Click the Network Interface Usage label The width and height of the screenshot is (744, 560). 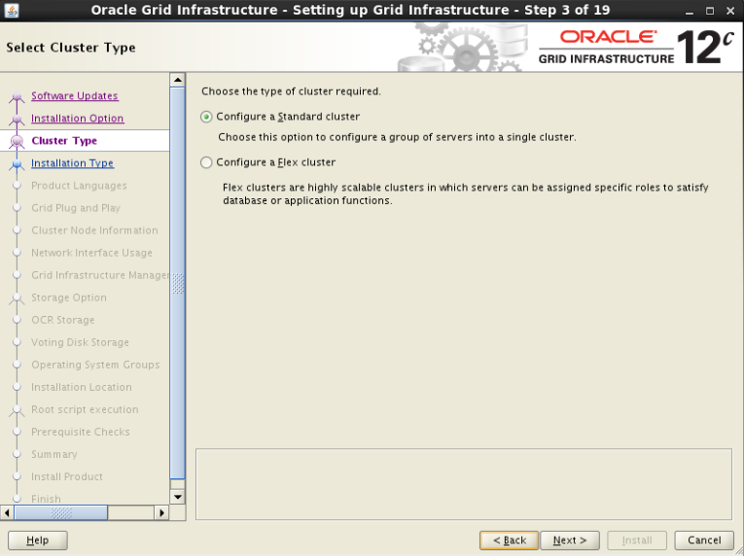pyautogui.click(x=91, y=253)
